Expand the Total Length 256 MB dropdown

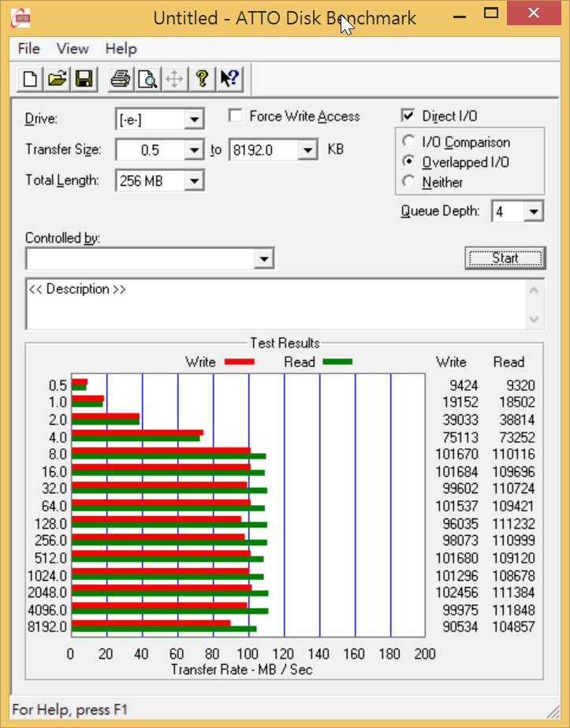point(194,181)
